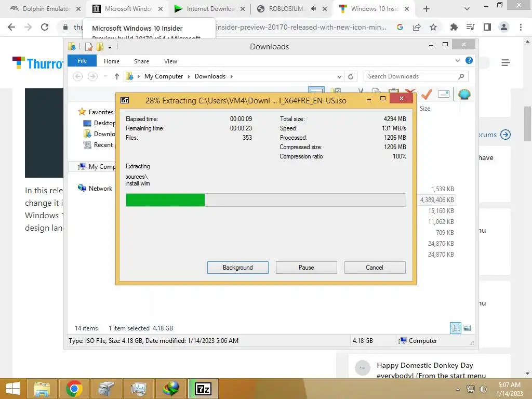The height and width of the screenshot is (399, 532).
Task: Open the Chrome side panel icon
Action: 487,27
